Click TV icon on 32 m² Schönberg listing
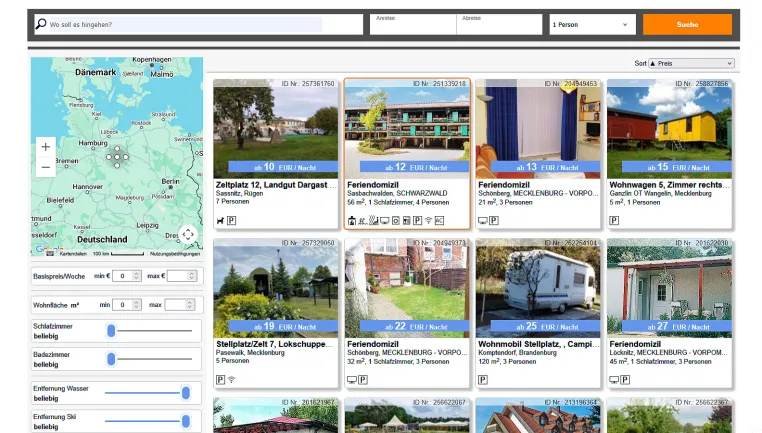Screen dimensions: 762x433 352,380
